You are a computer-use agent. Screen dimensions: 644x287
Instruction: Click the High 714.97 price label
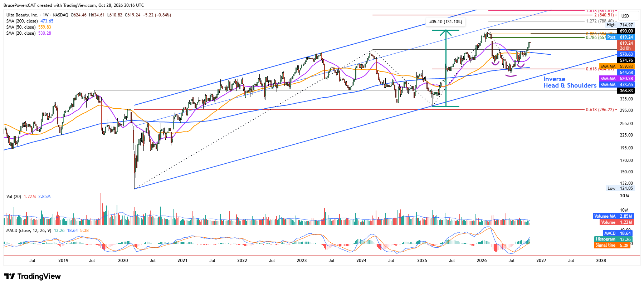(x=620, y=25)
